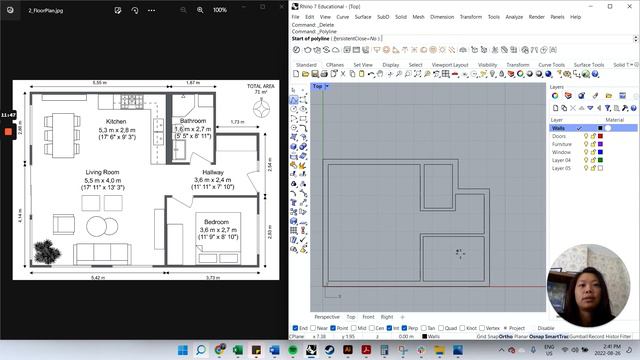Click the Cut scissors icon
This screenshot has width=640, height=360.
(x=343, y=74)
